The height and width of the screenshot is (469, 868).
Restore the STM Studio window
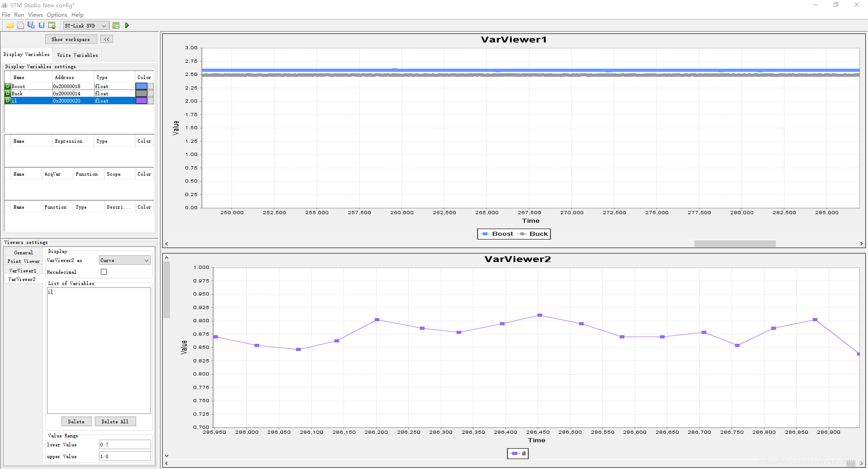click(836, 5)
